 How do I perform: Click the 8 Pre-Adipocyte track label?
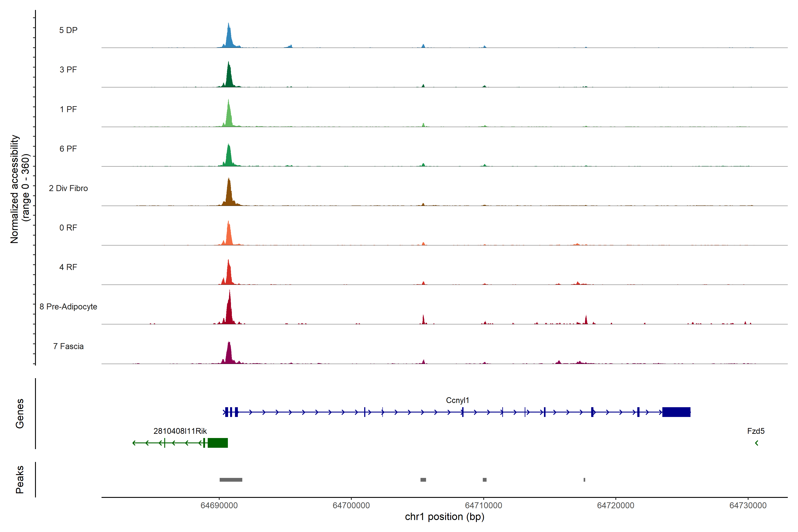pos(68,307)
